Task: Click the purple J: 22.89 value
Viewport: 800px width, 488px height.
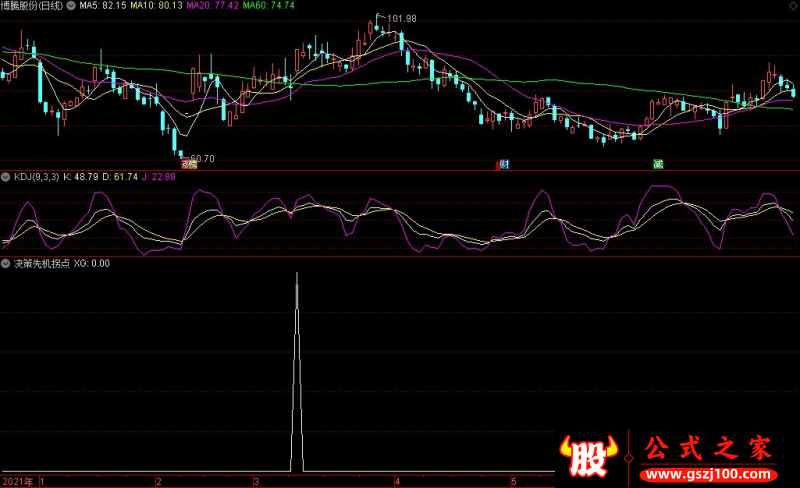Action: [159, 177]
